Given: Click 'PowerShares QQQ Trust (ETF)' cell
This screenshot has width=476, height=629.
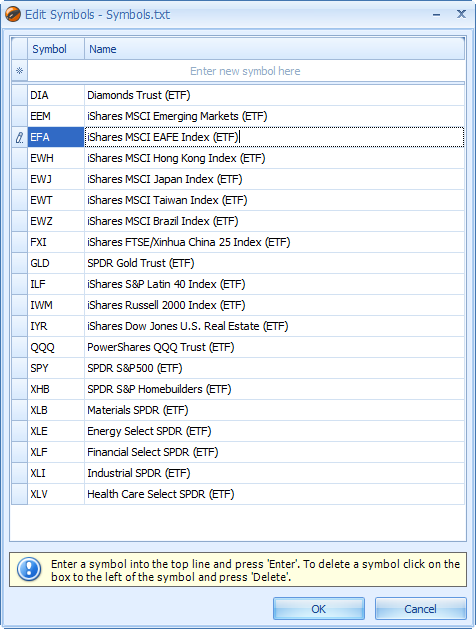Looking at the screenshot, I should [x=274, y=347].
